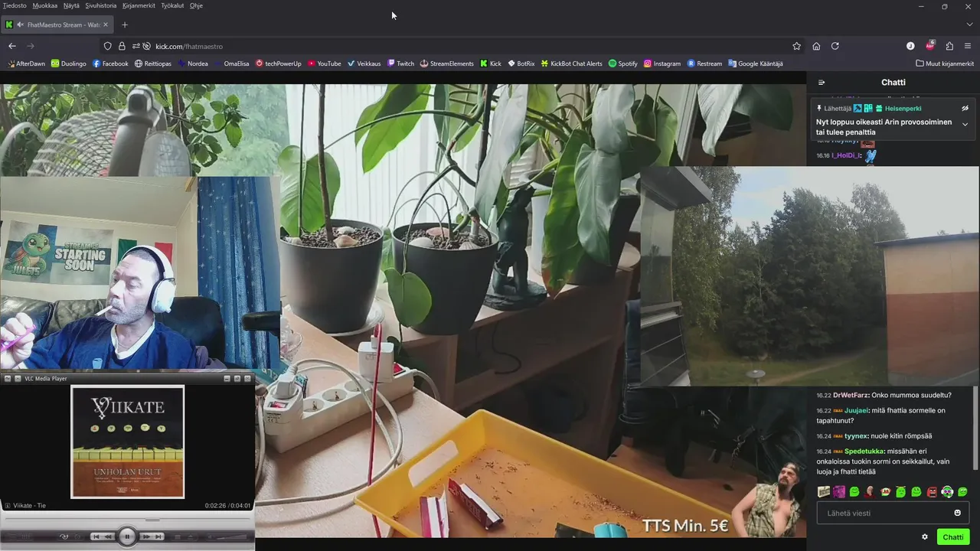
Task: Open the VLC playlist button
Action: (x=13, y=536)
